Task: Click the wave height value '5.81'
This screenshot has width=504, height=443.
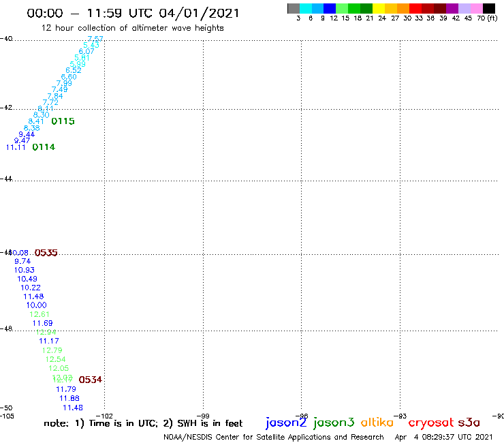Action: pyautogui.click(x=82, y=58)
